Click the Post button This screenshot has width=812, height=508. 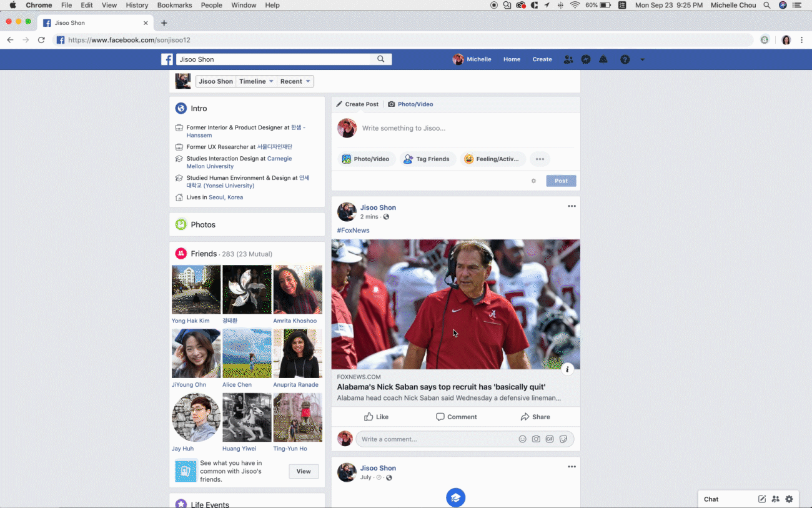click(561, 181)
